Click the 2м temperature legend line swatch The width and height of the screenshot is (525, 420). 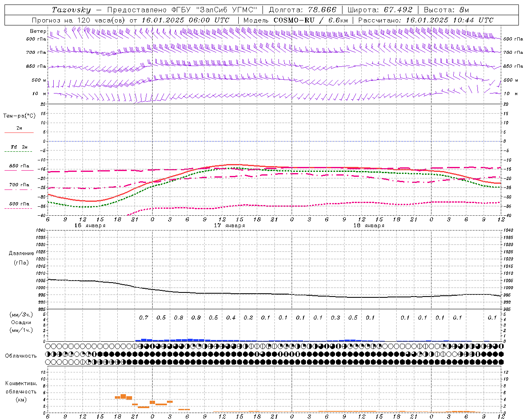[19, 133]
